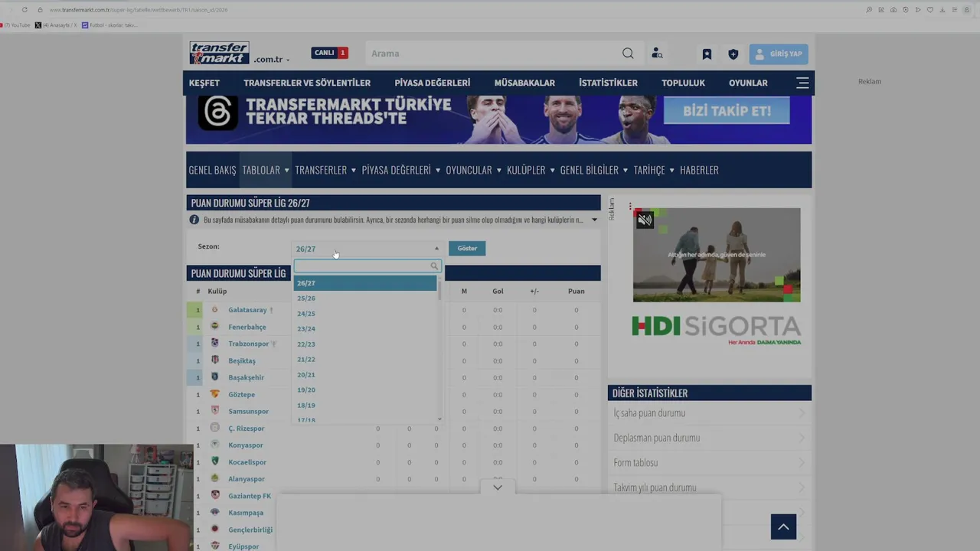
Task: Click the Samsunspor club crest
Action: (214, 411)
